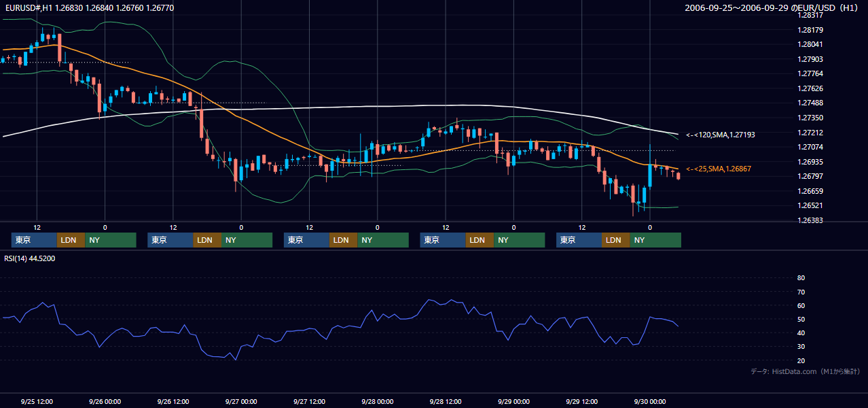Click price axis value 1.27074

810,147
